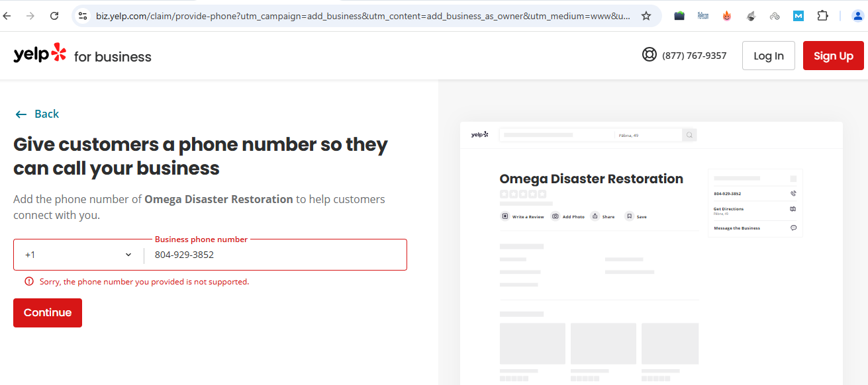Open the Extensions puzzle-piece menu

[x=822, y=16]
